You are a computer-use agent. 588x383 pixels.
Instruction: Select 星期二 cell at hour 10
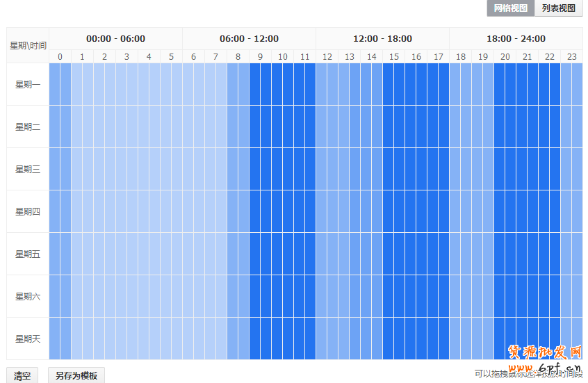point(282,127)
